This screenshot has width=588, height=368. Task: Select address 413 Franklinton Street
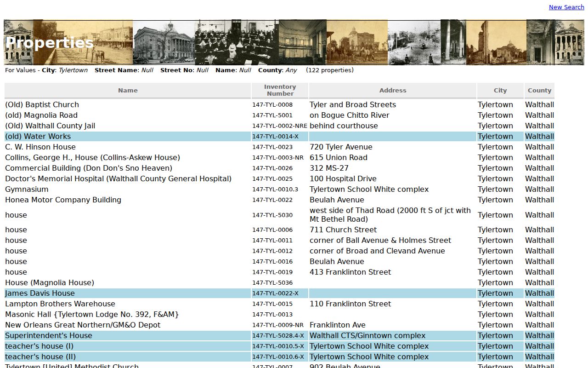click(x=351, y=272)
